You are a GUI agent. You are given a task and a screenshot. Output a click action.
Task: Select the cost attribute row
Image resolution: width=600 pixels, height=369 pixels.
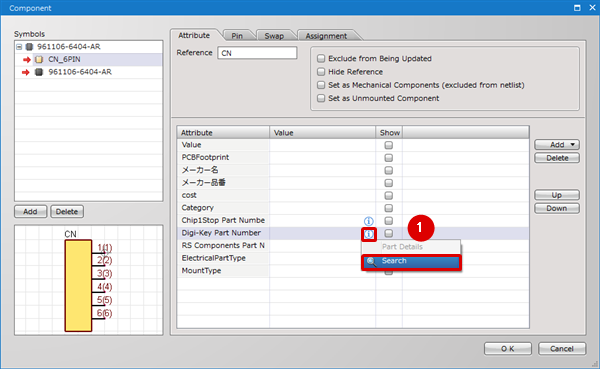(353, 196)
